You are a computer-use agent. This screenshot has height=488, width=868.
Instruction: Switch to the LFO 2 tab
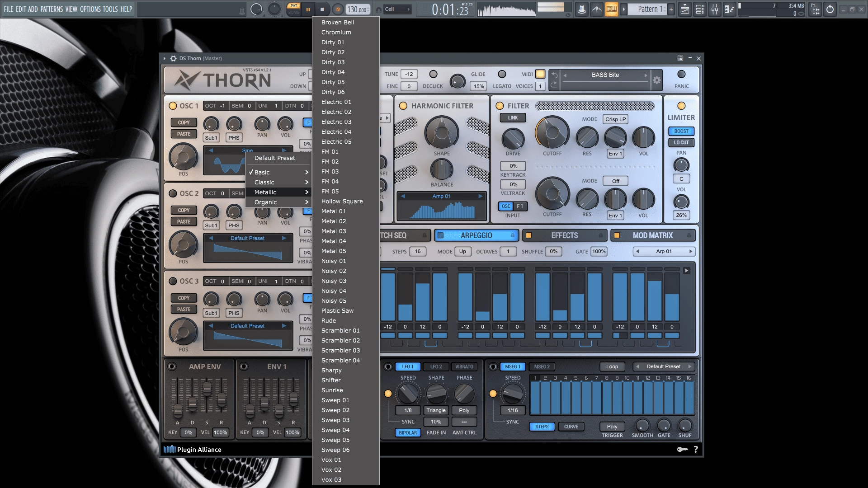point(436,366)
